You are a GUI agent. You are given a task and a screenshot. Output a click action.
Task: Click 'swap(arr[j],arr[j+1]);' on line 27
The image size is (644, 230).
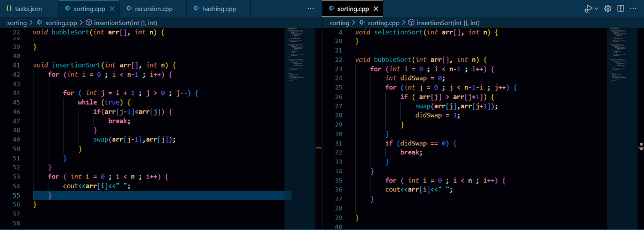tap(456, 106)
